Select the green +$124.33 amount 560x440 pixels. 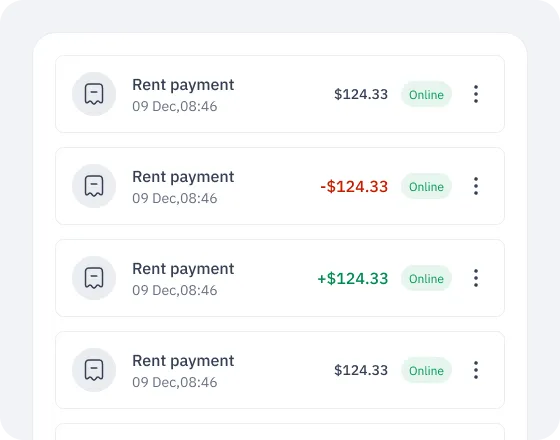click(x=352, y=279)
